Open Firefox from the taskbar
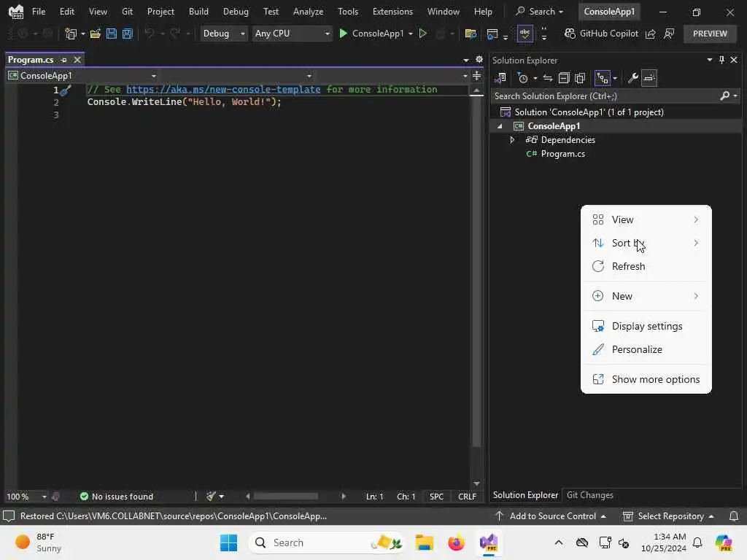The width and height of the screenshot is (747, 560). click(456, 542)
